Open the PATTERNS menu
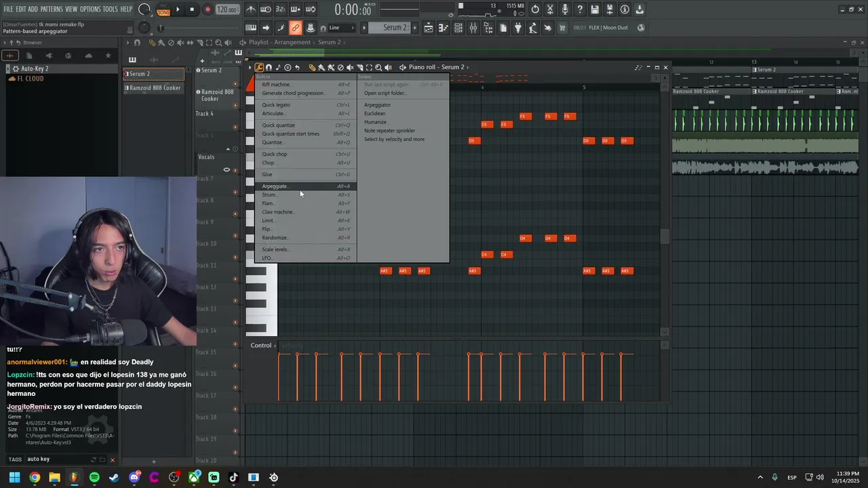Screen dimensions: 868x488 (x=52, y=9)
